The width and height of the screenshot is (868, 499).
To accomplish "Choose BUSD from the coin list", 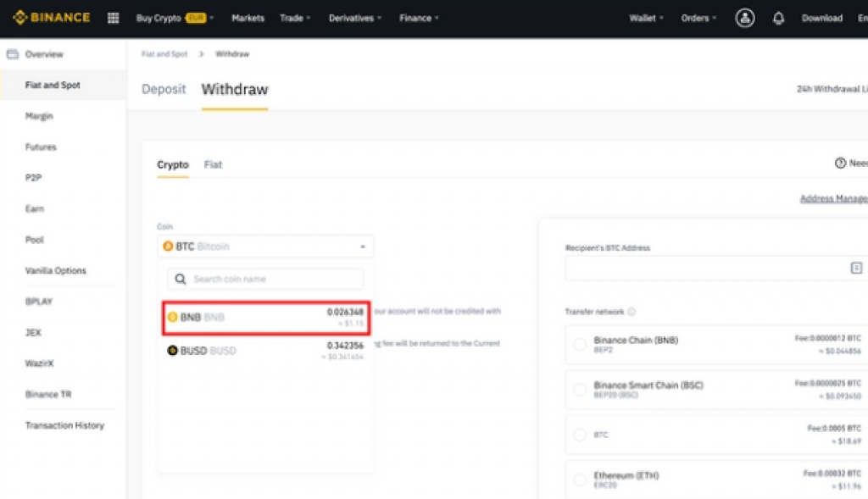I will pyautogui.click(x=265, y=351).
